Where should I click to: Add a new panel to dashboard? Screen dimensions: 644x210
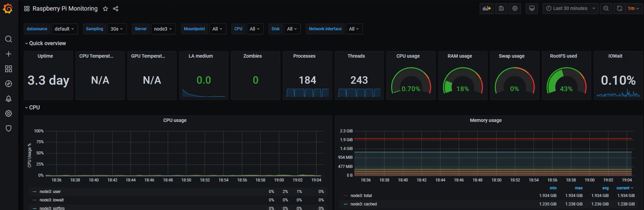pyautogui.click(x=486, y=8)
